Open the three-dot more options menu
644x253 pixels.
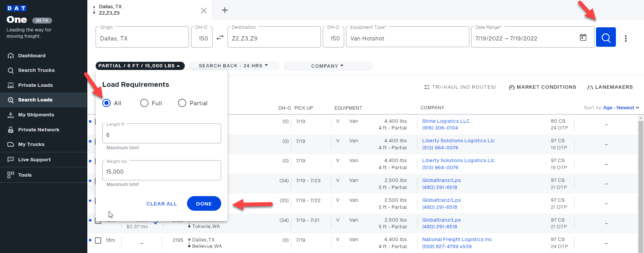[626, 39]
